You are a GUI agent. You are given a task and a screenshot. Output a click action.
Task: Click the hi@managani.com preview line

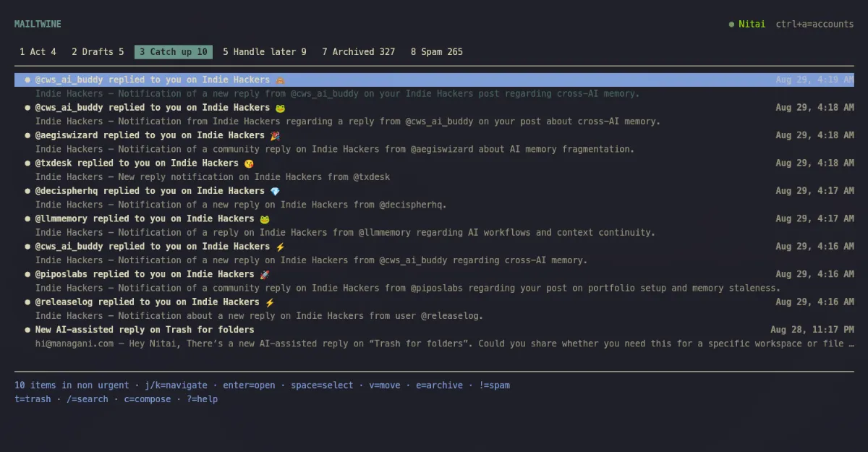(x=445, y=344)
